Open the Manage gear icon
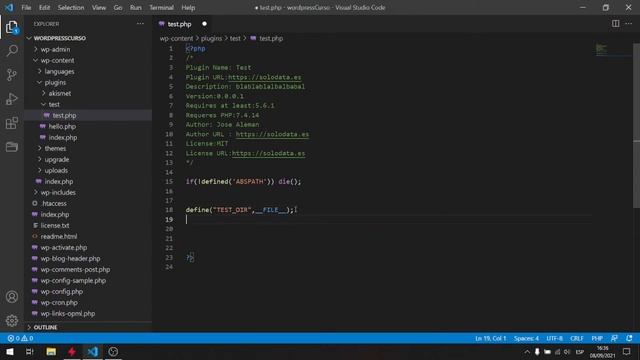 click(12, 320)
